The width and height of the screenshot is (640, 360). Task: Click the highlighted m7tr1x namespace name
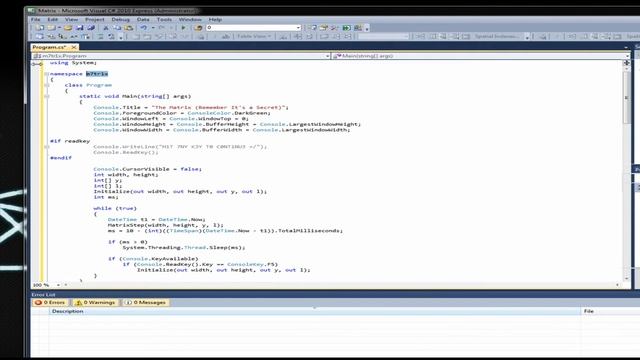(97, 74)
